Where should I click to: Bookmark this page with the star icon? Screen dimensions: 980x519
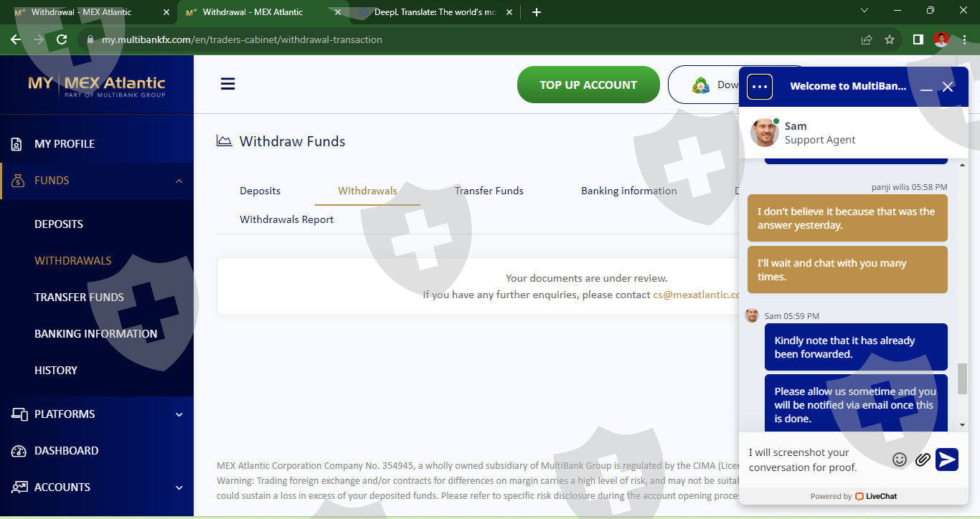pyautogui.click(x=890, y=40)
